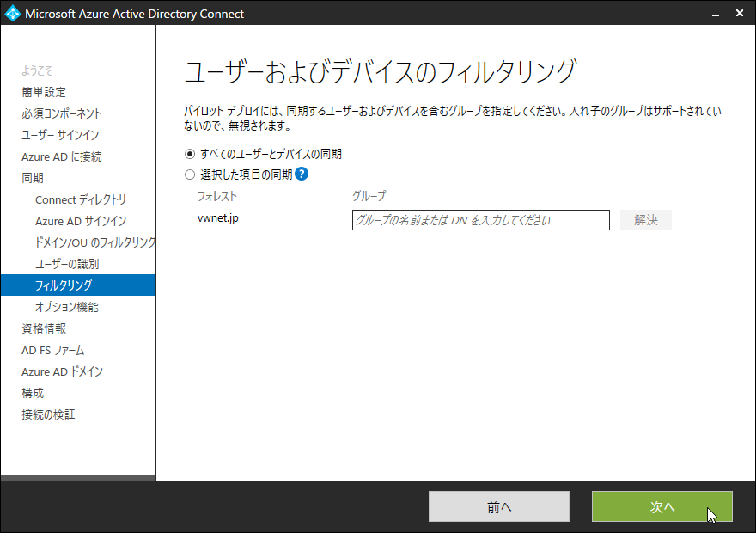The image size is (756, 533).
Task: Click the 解決 button
Action: [x=645, y=220]
